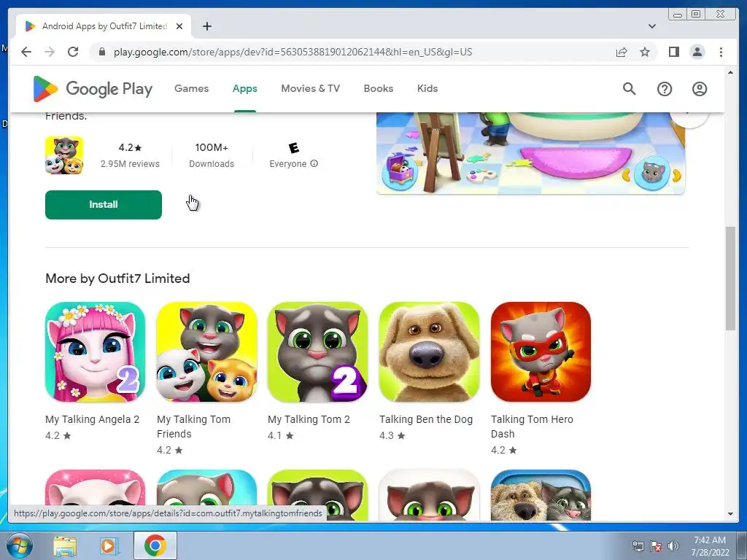Open My Talking Angela 2 app icon
This screenshot has width=747, height=560.
(x=96, y=352)
